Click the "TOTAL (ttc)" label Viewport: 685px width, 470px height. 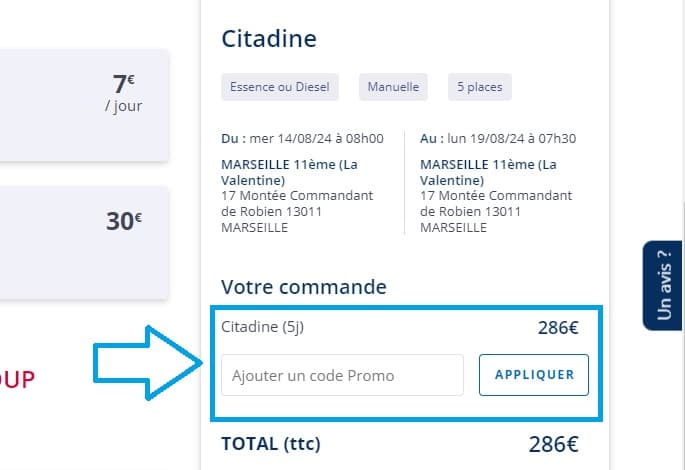click(270, 444)
